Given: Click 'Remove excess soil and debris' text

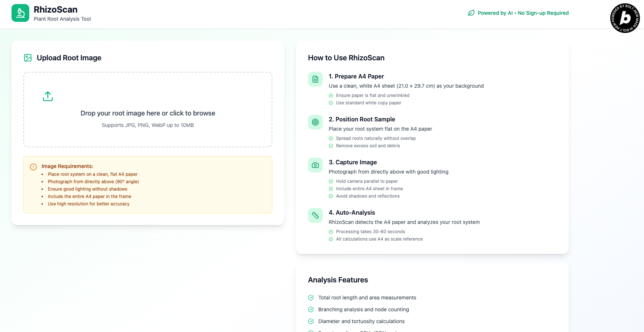Looking at the screenshot, I should (368, 146).
